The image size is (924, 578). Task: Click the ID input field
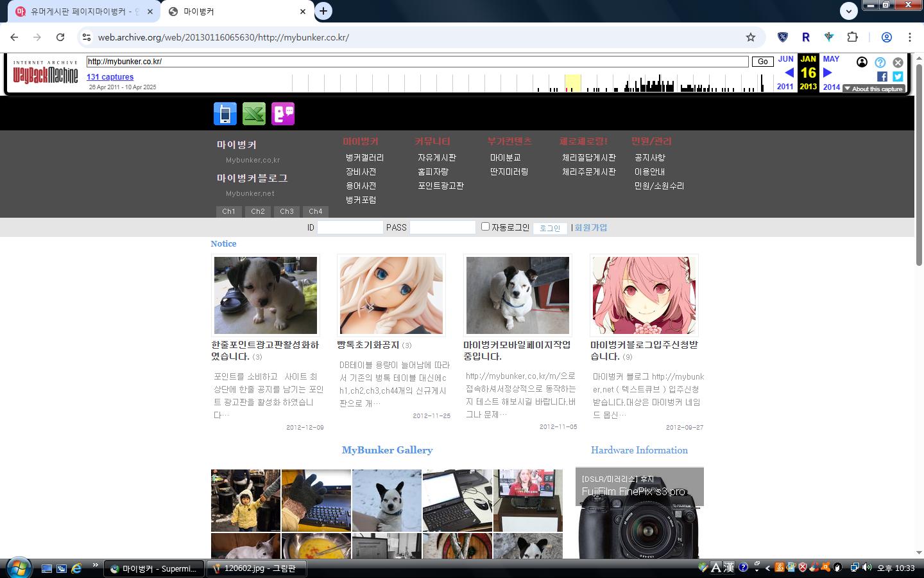tap(350, 227)
